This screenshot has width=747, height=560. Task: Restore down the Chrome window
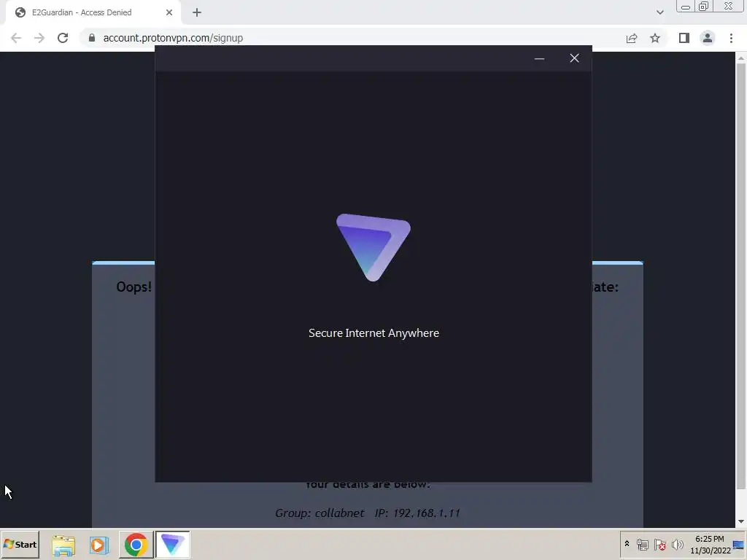(x=703, y=6)
